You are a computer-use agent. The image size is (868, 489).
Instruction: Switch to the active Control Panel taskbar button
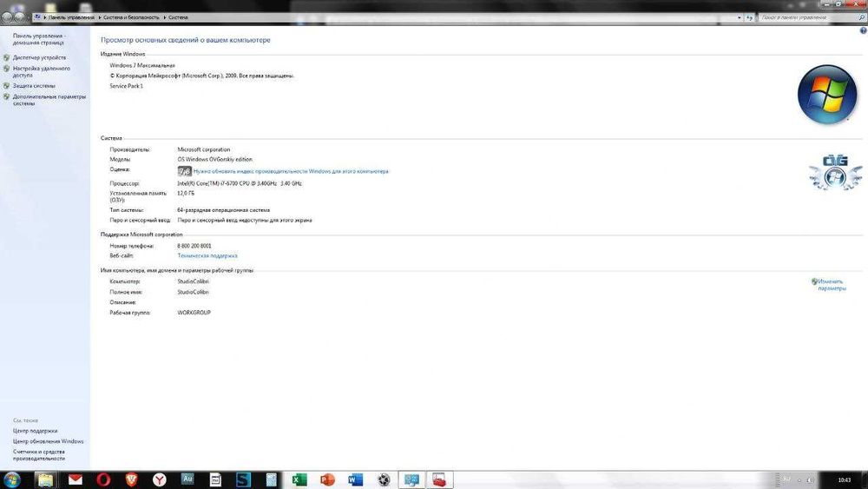point(411,479)
